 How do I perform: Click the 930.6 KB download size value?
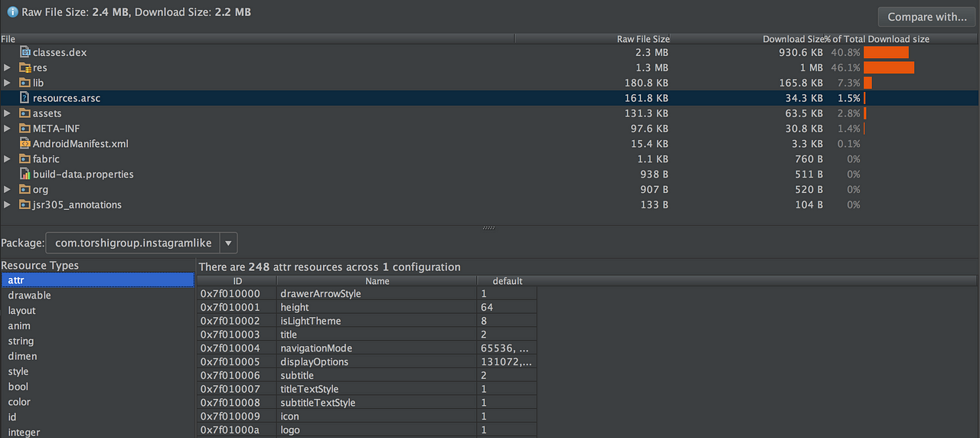[x=802, y=53]
